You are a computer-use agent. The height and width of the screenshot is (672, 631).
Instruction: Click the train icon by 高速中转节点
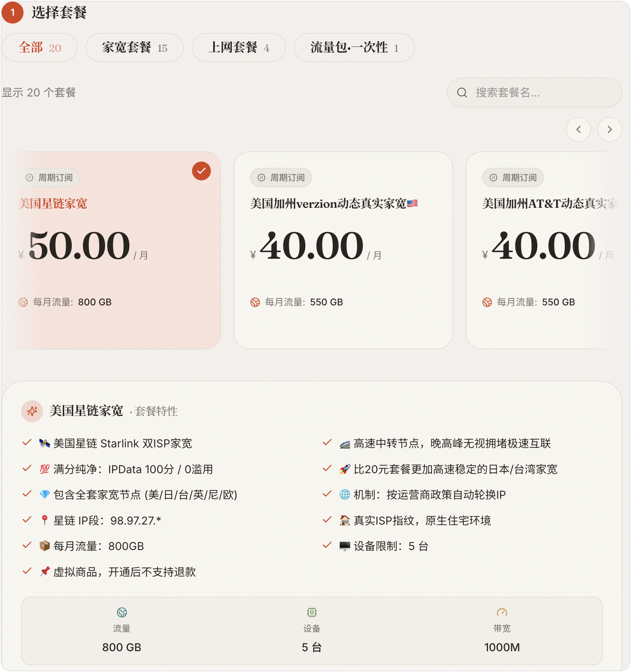tap(345, 444)
